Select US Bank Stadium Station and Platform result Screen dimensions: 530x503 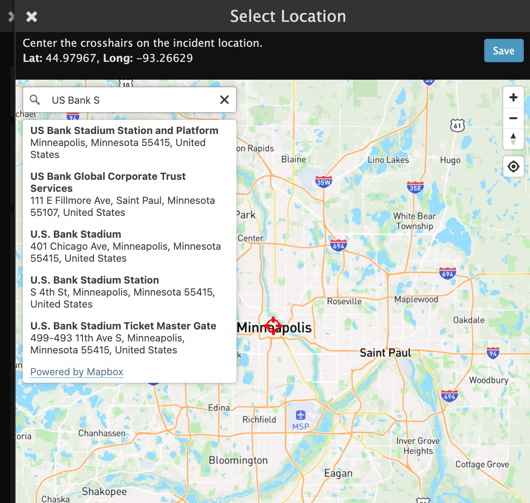click(129, 142)
